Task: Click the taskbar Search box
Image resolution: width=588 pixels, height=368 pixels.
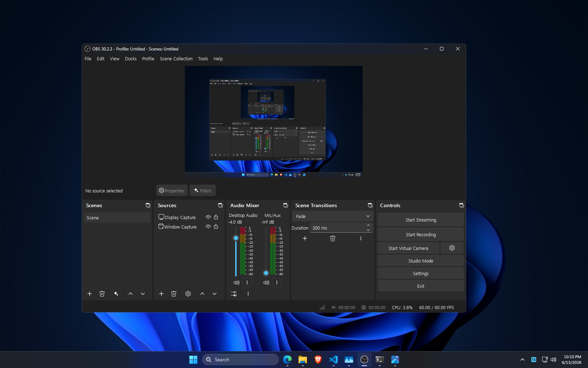Action: click(240, 360)
